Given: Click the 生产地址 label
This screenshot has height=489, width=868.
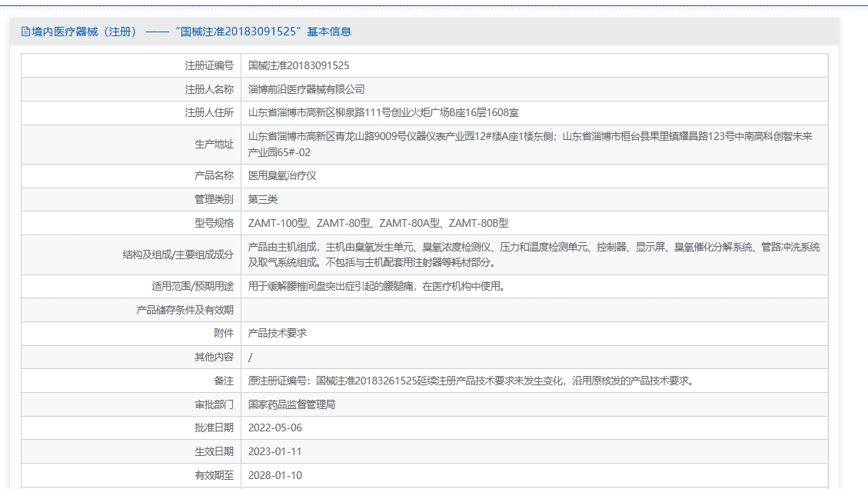Looking at the screenshot, I should click(x=215, y=144).
